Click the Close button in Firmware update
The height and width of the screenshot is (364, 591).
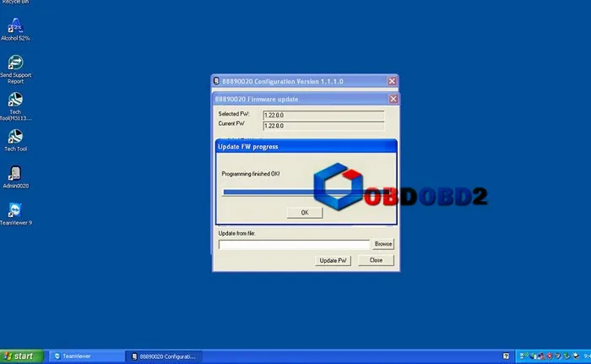click(x=376, y=260)
